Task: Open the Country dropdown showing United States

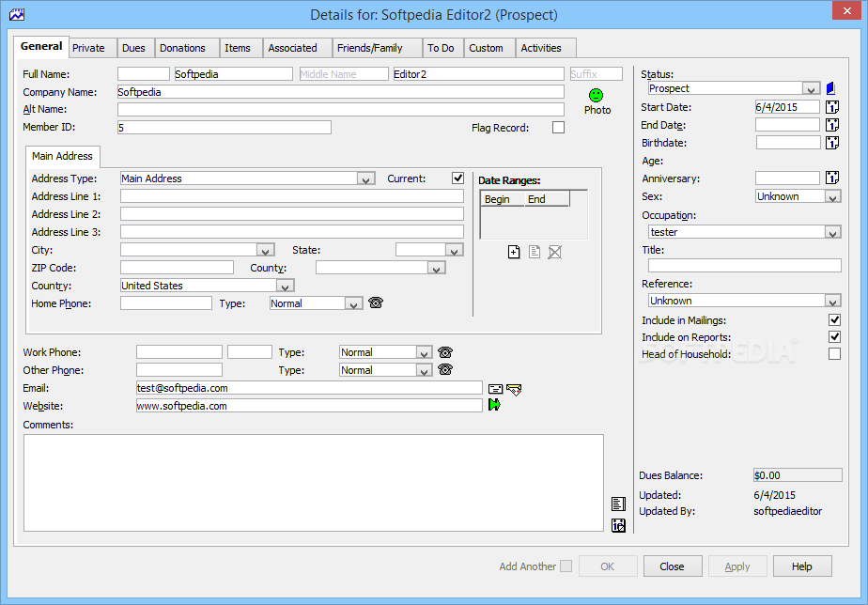Action: pyautogui.click(x=285, y=286)
